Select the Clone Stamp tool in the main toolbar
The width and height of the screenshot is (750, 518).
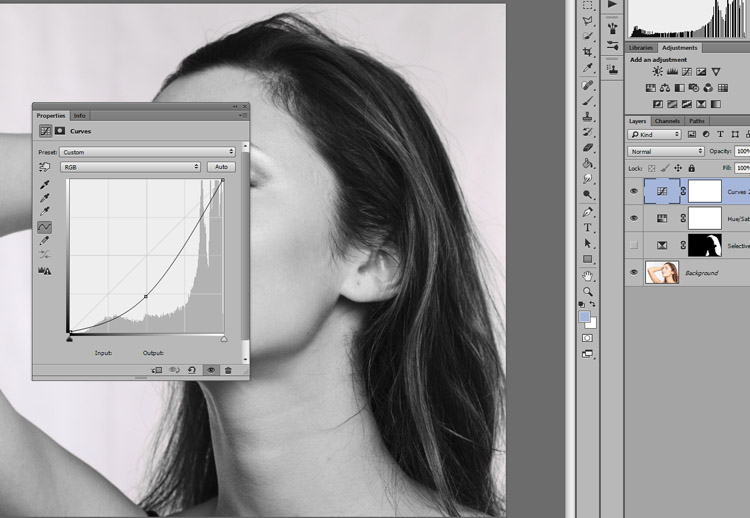[x=587, y=116]
